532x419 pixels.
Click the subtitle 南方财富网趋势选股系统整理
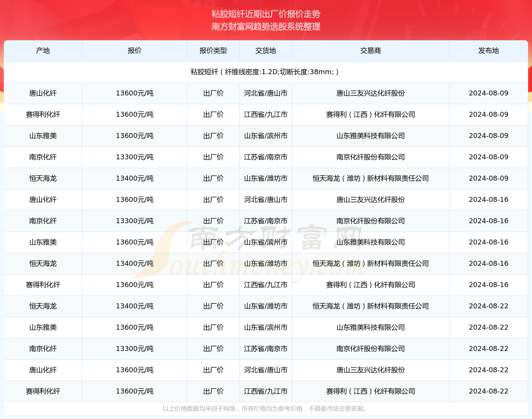click(266, 27)
